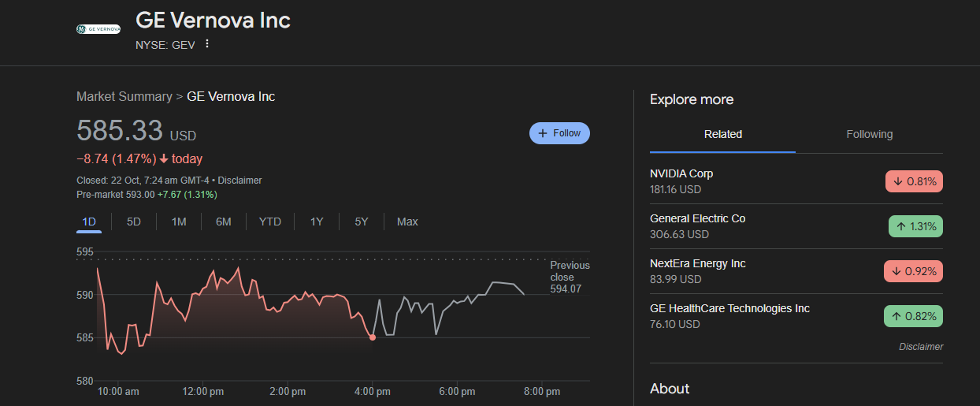The width and height of the screenshot is (980, 406).
Task: Switch chart to 6M range
Action: click(224, 222)
